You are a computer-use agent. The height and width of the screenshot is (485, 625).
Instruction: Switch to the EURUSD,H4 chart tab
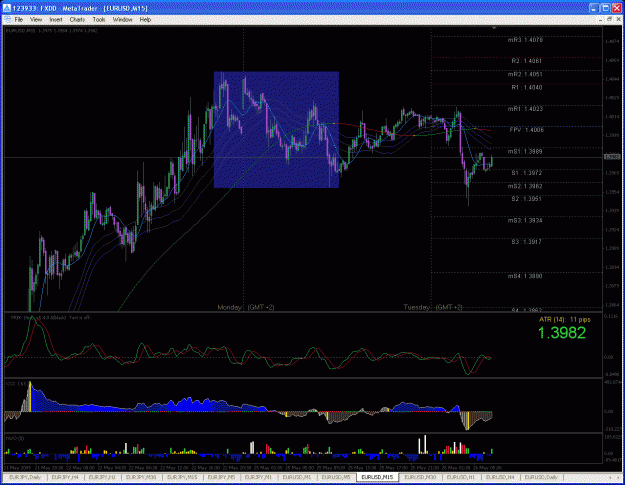pyautogui.click(x=500, y=477)
